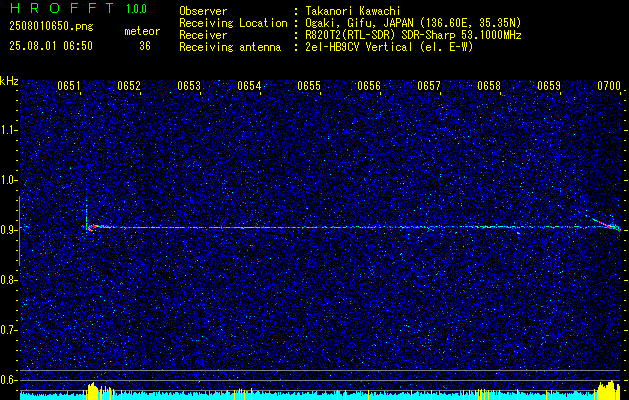629x400 pixels.
Task: Click the name Takanori Kawachi
Action: click(353, 11)
